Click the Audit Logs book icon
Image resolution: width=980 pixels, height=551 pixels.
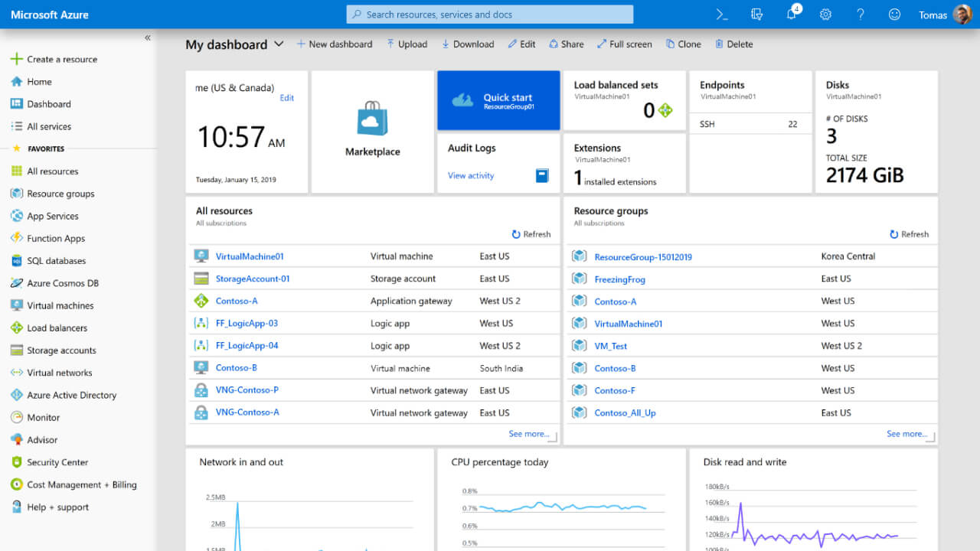[542, 176]
